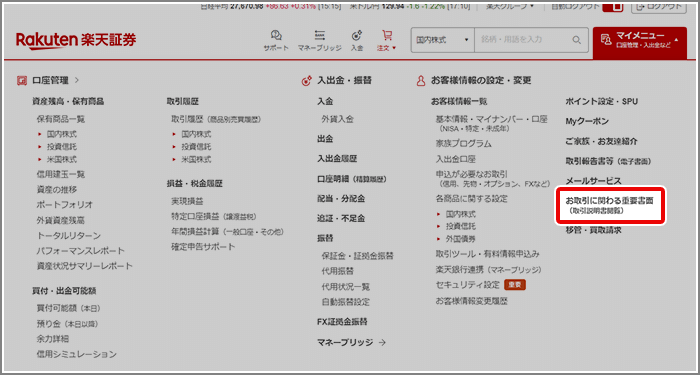Open 配当・分配金
700x375 pixels.
click(341, 199)
